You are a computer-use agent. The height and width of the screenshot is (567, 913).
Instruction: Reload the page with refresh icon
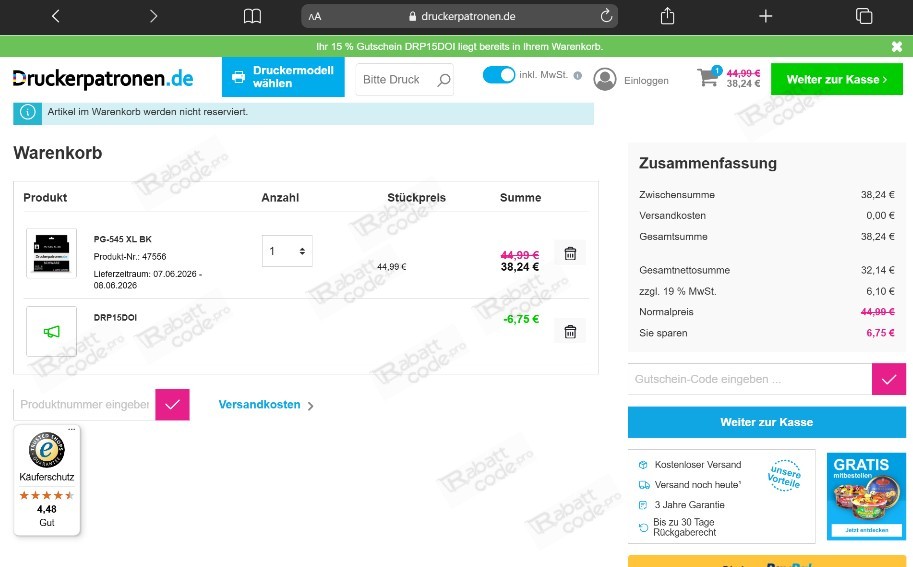(606, 16)
